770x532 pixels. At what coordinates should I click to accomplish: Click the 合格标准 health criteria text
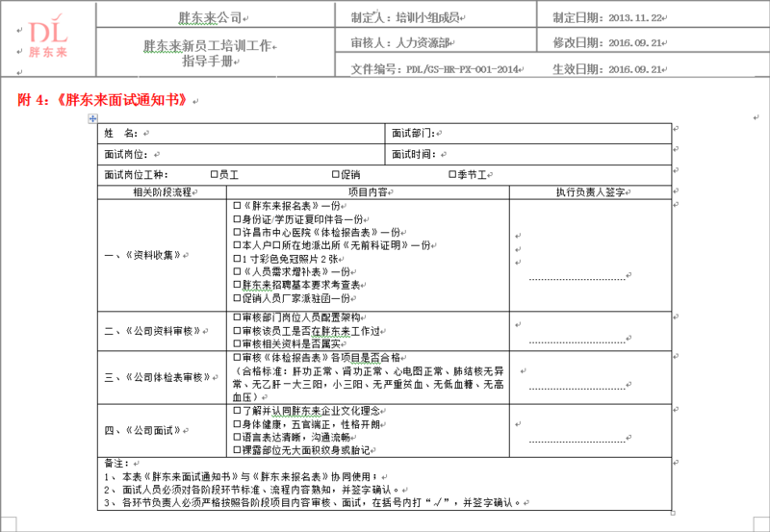click(369, 384)
